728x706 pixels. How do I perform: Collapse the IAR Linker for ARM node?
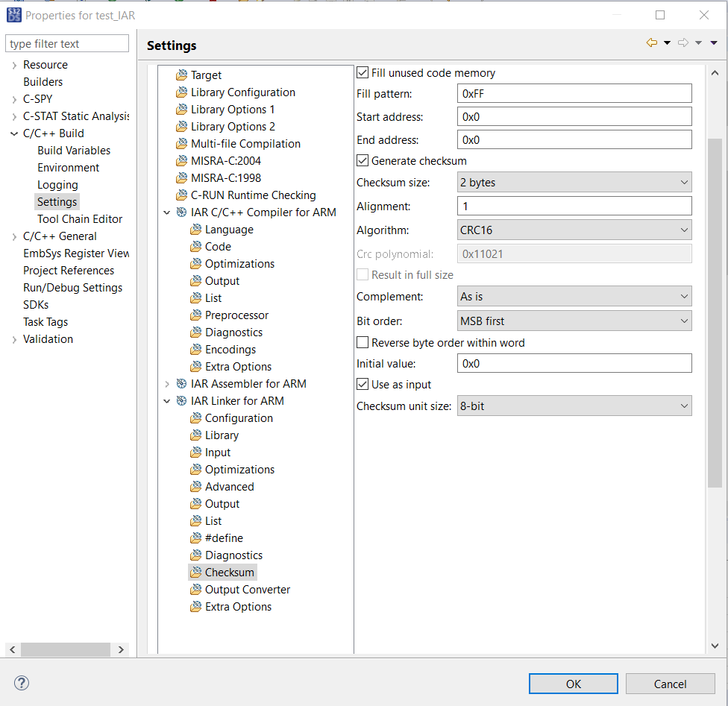tap(167, 401)
